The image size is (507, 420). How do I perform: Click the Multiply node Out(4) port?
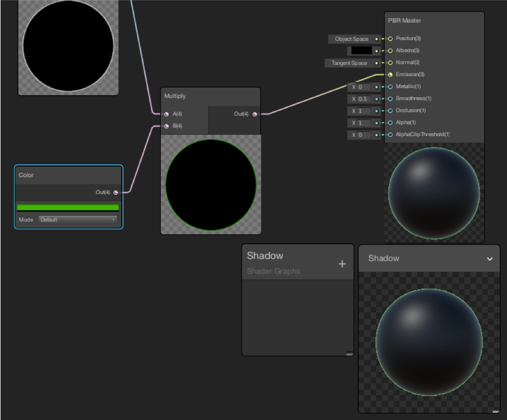click(255, 114)
